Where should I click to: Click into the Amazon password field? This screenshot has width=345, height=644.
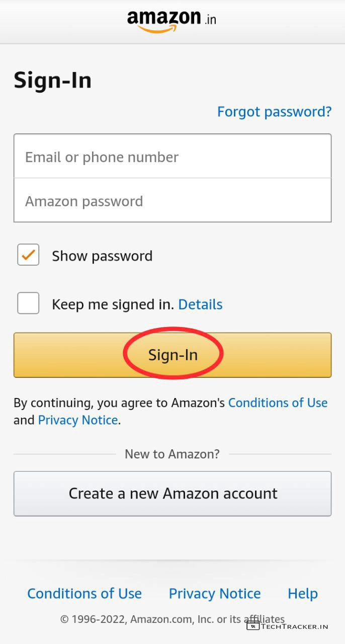[x=172, y=201]
